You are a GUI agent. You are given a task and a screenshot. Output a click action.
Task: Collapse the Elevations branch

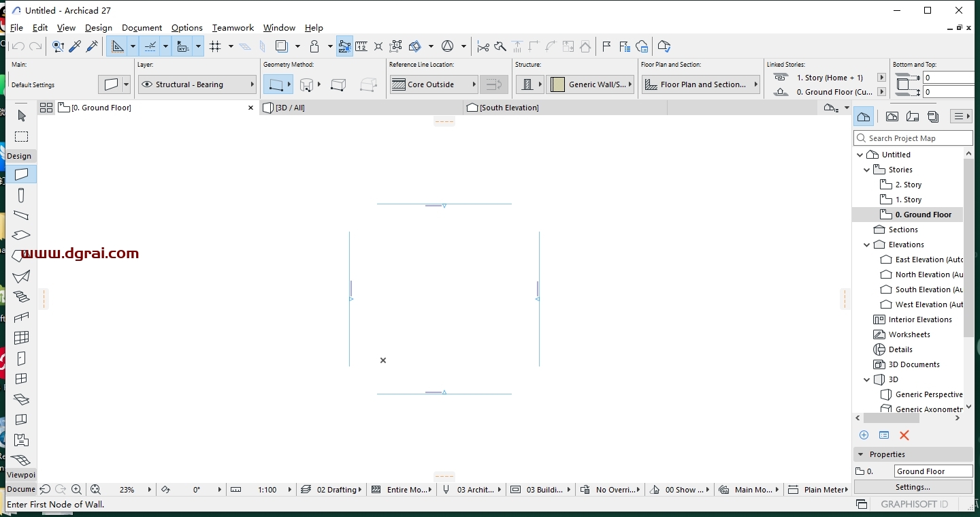point(867,245)
